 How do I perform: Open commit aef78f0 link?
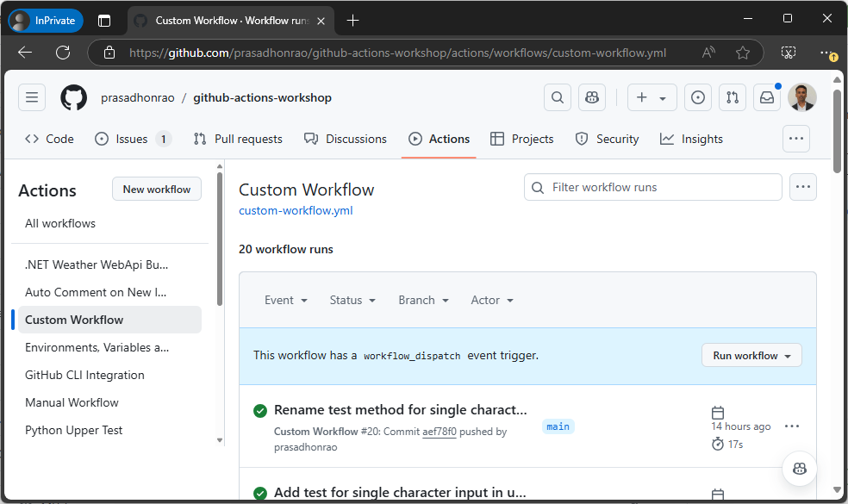(440, 432)
